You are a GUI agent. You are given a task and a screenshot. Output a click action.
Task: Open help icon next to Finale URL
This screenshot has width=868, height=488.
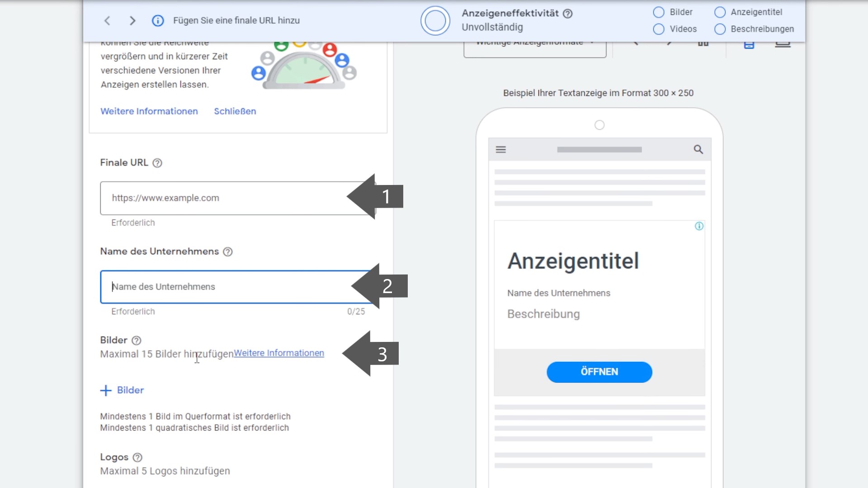(x=157, y=163)
